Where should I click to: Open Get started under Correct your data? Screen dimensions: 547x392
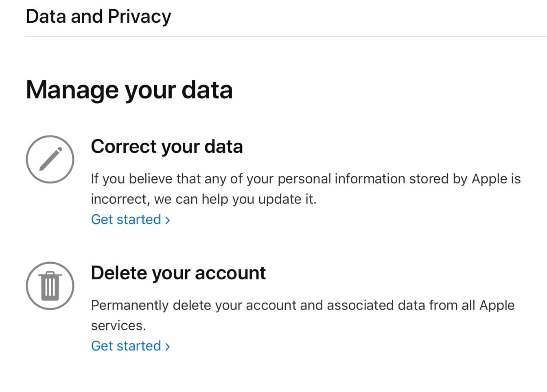point(131,220)
